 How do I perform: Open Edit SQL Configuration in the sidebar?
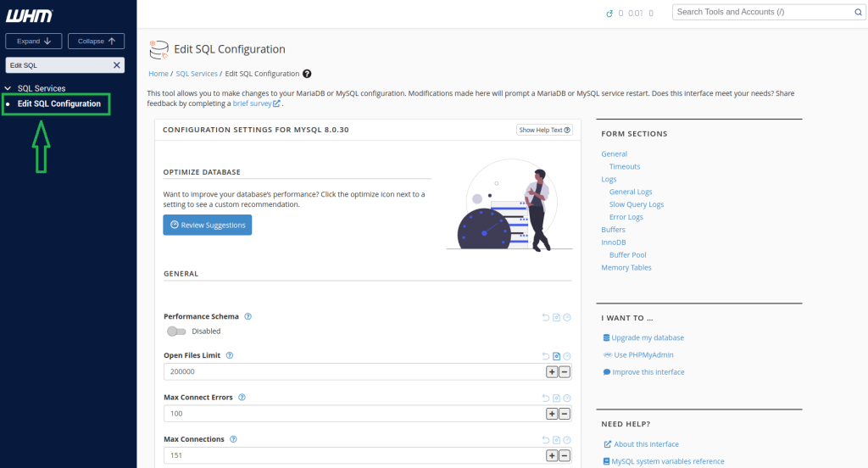tap(58, 104)
